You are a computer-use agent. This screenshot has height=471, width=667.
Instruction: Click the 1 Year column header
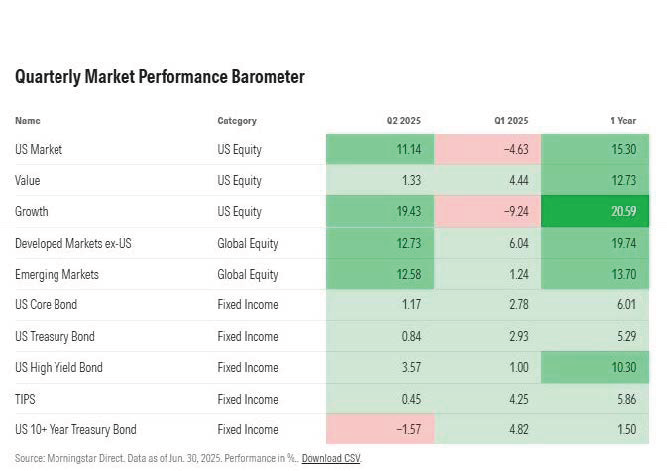click(624, 121)
